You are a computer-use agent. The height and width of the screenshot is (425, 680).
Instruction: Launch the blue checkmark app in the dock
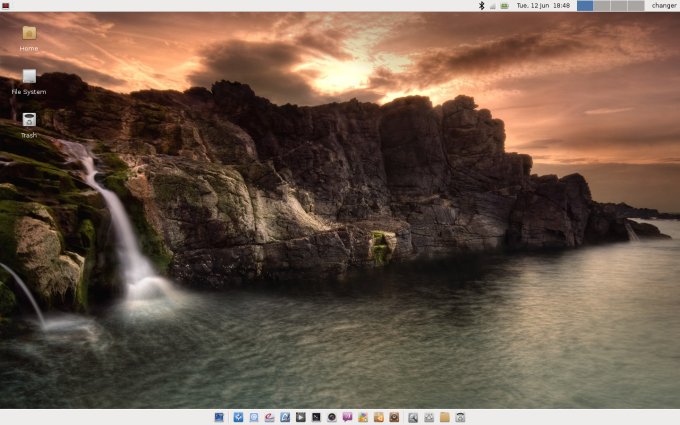click(238, 417)
